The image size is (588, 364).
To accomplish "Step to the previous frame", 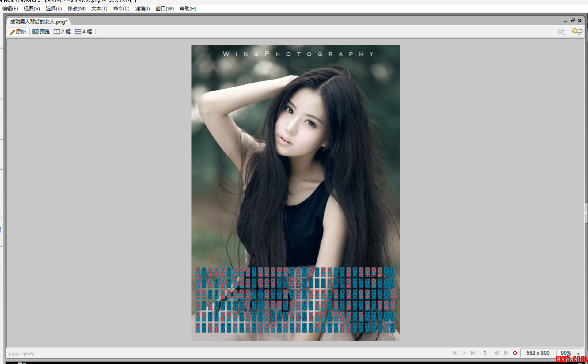I will [x=496, y=353].
